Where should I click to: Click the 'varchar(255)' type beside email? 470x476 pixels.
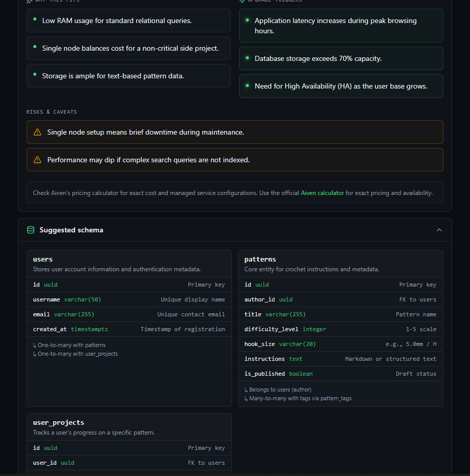(74, 314)
